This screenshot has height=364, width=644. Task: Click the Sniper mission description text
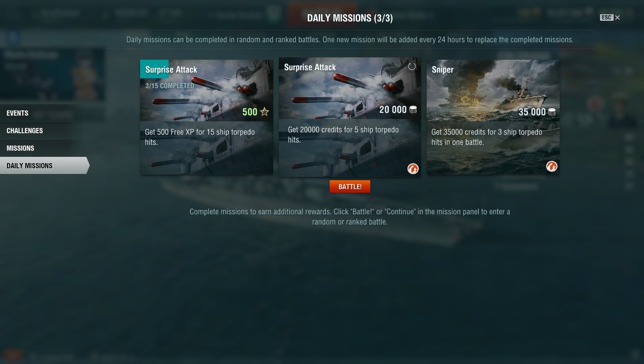click(x=487, y=137)
